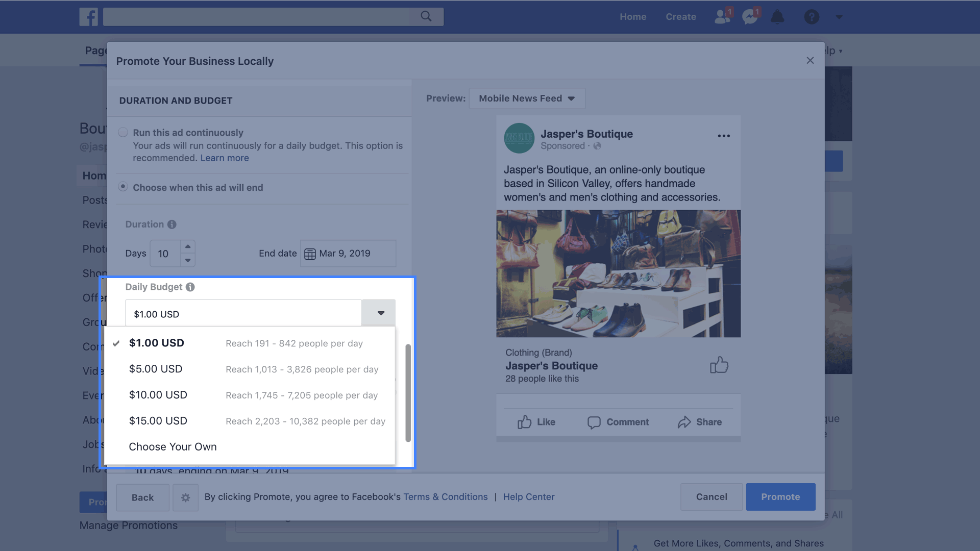This screenshot has height=551, width=980.
Task: Click the Facebook search input box
Action: (x=256, y=17)
